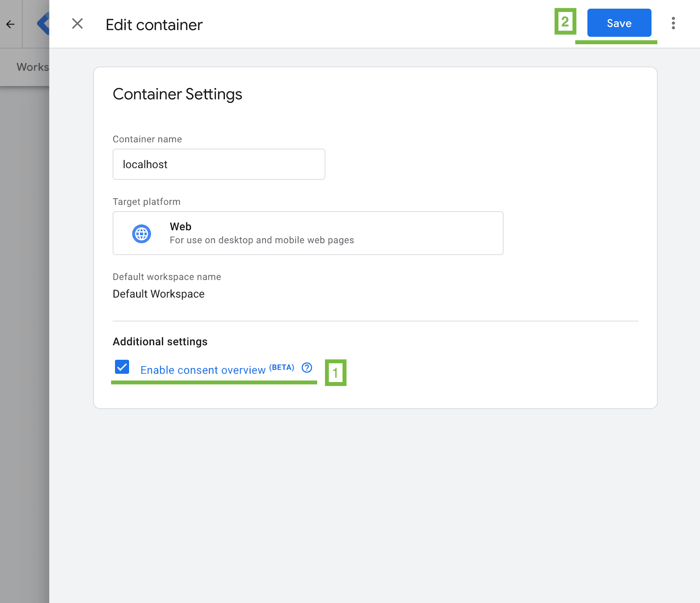Save the container settings
The height and width of the screenshot is (603, 700).
pos(619,23)
